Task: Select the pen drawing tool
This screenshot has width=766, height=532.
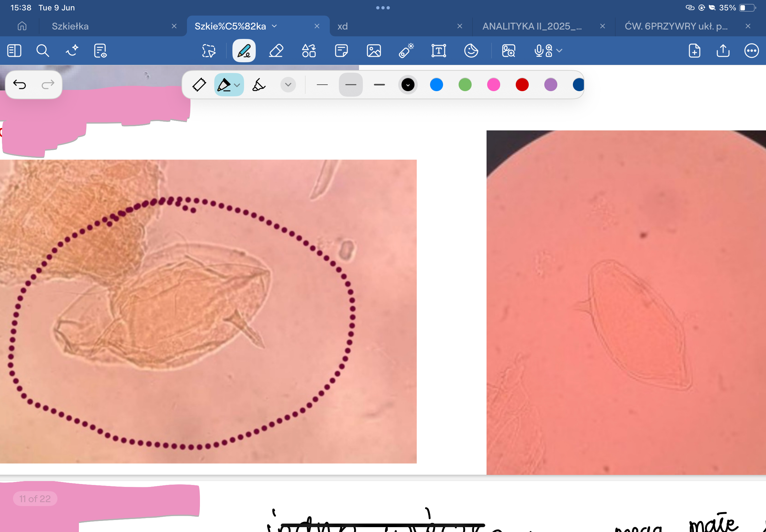Action: point(244,51)
